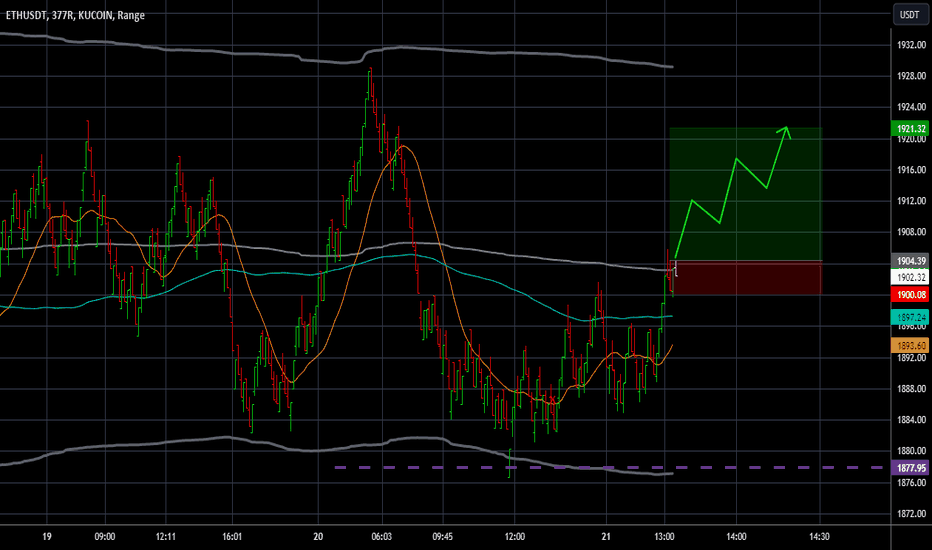Click the 1932.00 price axis label
The height and width of the screenshot is (550, 932).
point(911,45)
